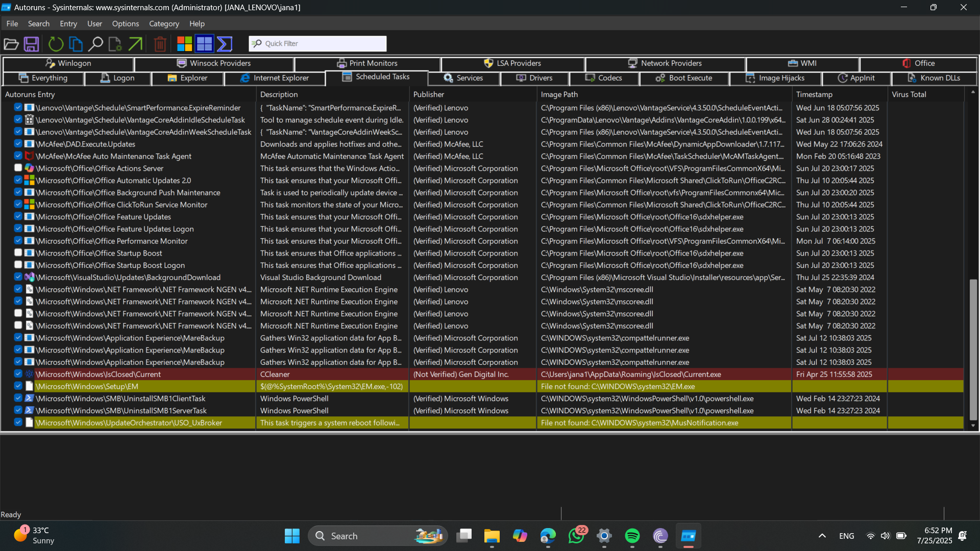Show hidden system tray icons chevron
This screenshot has height=551, width=980.
click(x=822, y=536)
